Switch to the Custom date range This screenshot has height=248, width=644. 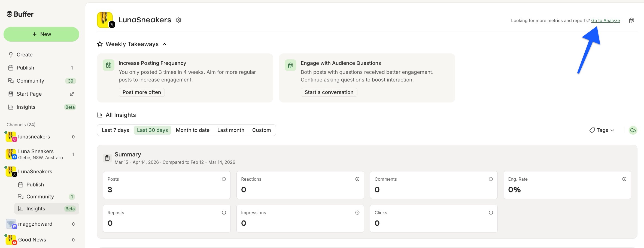[x=261, y=130]
